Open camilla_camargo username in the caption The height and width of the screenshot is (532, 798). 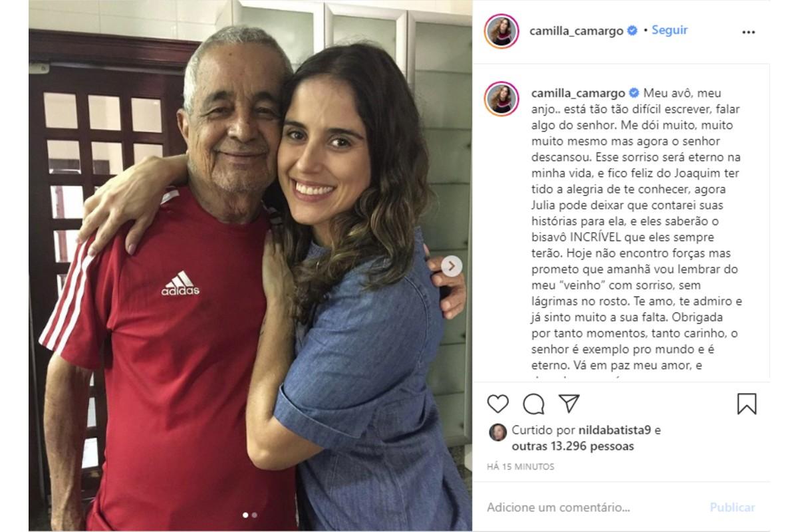coord(576,93)
